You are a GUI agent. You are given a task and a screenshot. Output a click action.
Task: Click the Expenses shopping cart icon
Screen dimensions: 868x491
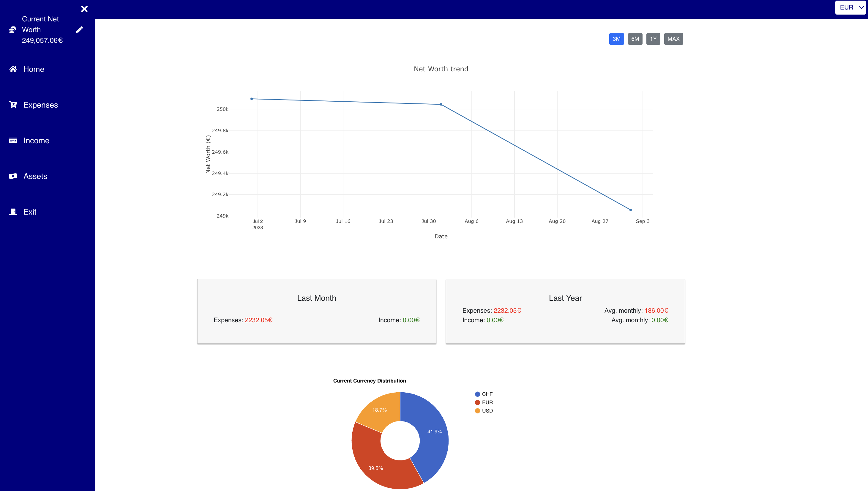[13, 105]
